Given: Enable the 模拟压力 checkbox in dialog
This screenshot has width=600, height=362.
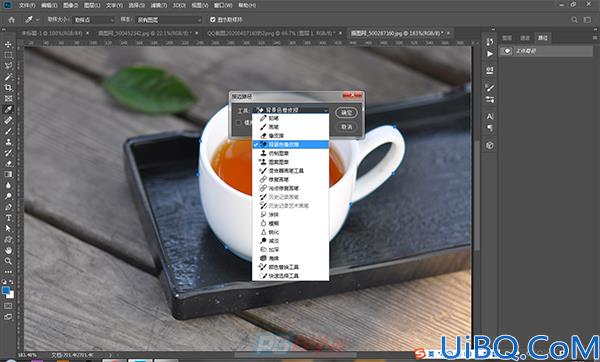Looking at the screenshot, I should pos(239,123).
